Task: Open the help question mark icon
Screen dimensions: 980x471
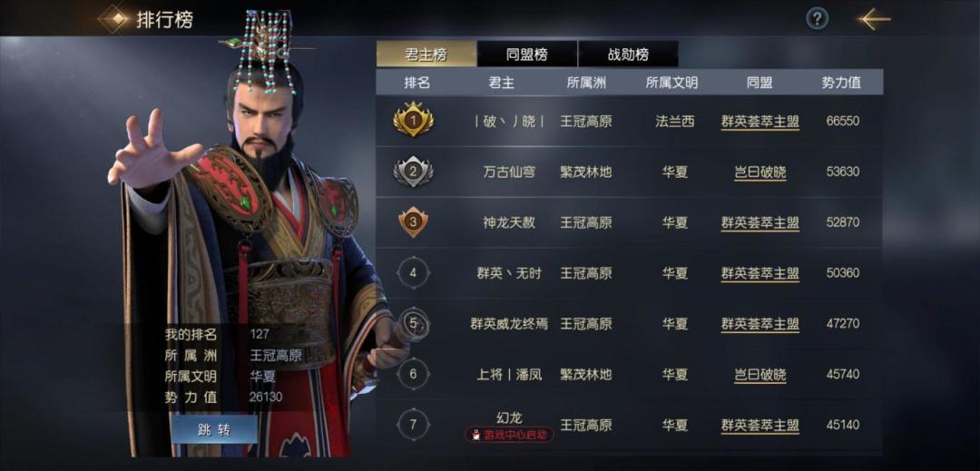Action: [817, 19]
